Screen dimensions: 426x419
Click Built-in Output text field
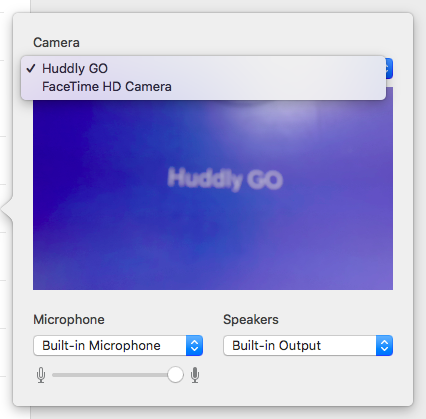point(300,345)
